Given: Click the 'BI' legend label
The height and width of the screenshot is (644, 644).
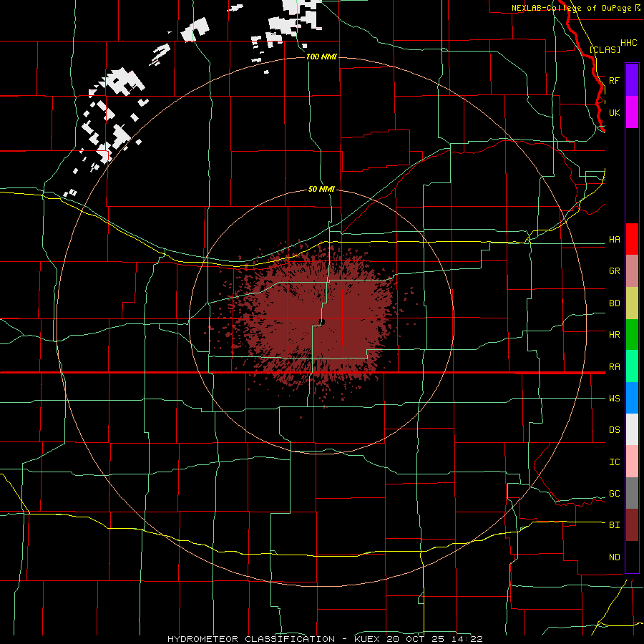Looking at the screenshot, I should click(x=615, y=525).
